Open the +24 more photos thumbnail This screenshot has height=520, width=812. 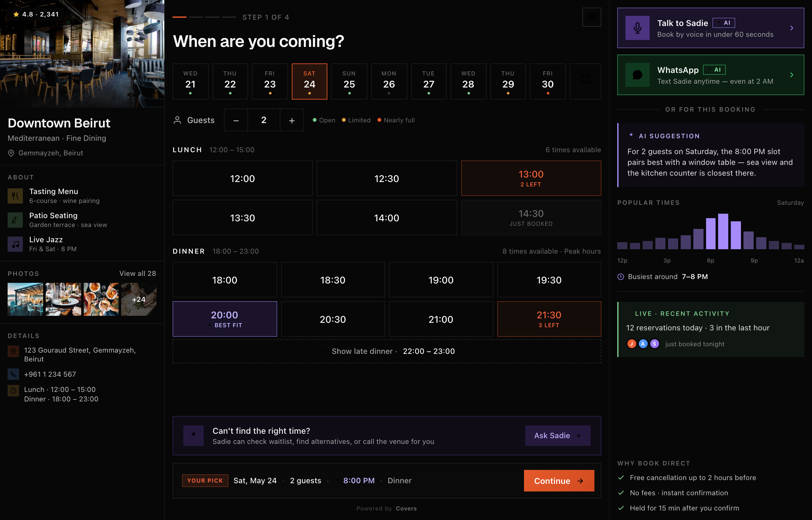click(139, 299)
